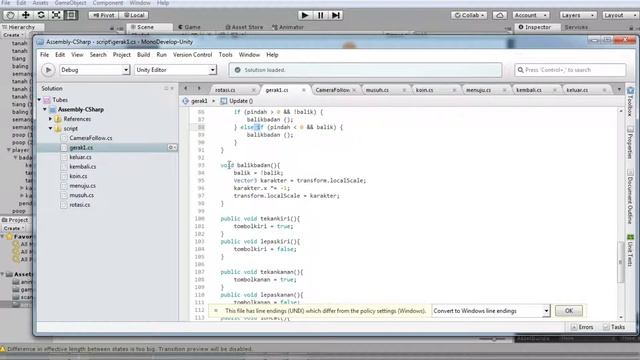The image size is (640, 360).
Task: Open MonoDevelop Build menu
Action: pyautogui.click(x=143, y=55)
